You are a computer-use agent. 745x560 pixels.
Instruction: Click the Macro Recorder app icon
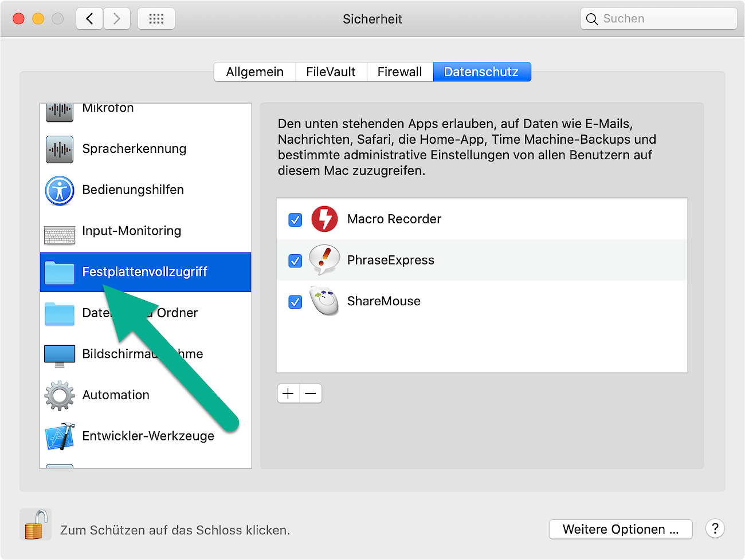324,219
